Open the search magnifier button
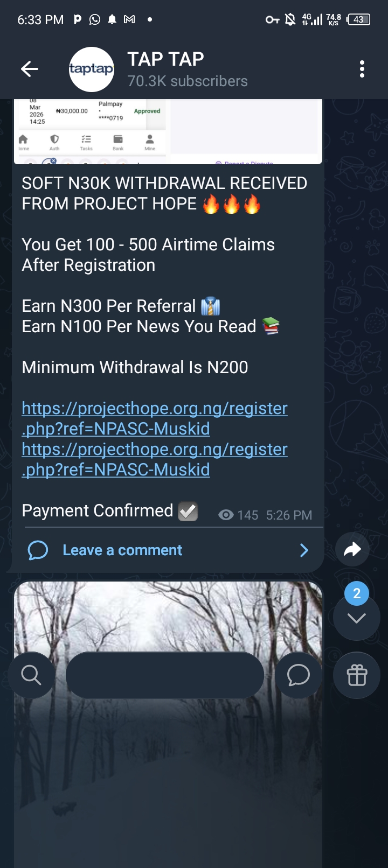 31,675
